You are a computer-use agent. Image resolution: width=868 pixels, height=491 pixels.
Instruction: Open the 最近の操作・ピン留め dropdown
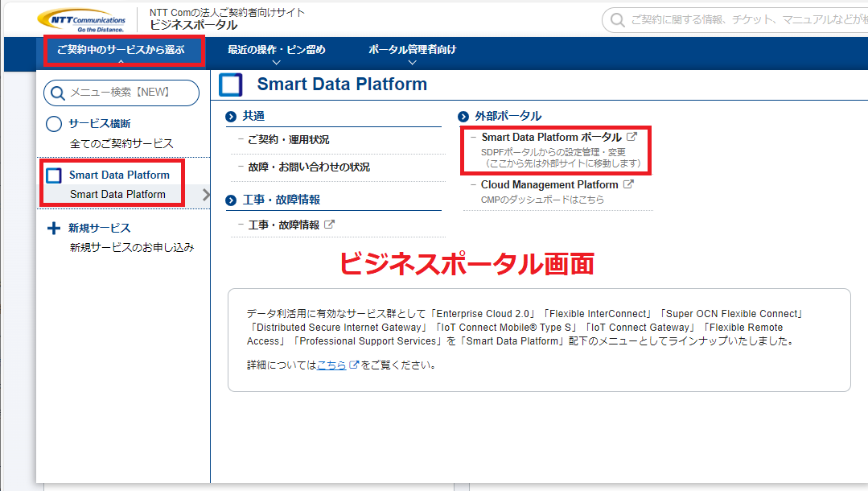(x=276, y=51)
